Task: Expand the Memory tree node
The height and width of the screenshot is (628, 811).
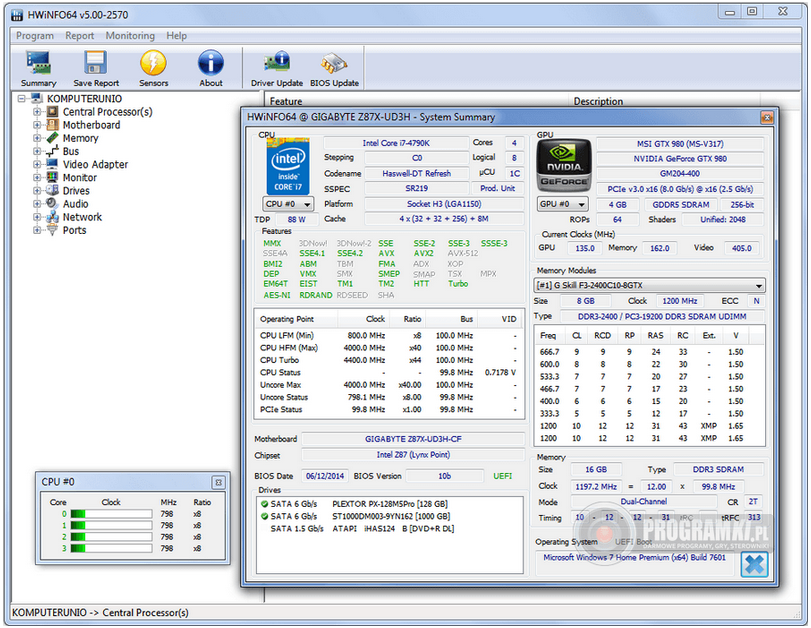Action: pyautogui.click(x=37, y=138)
